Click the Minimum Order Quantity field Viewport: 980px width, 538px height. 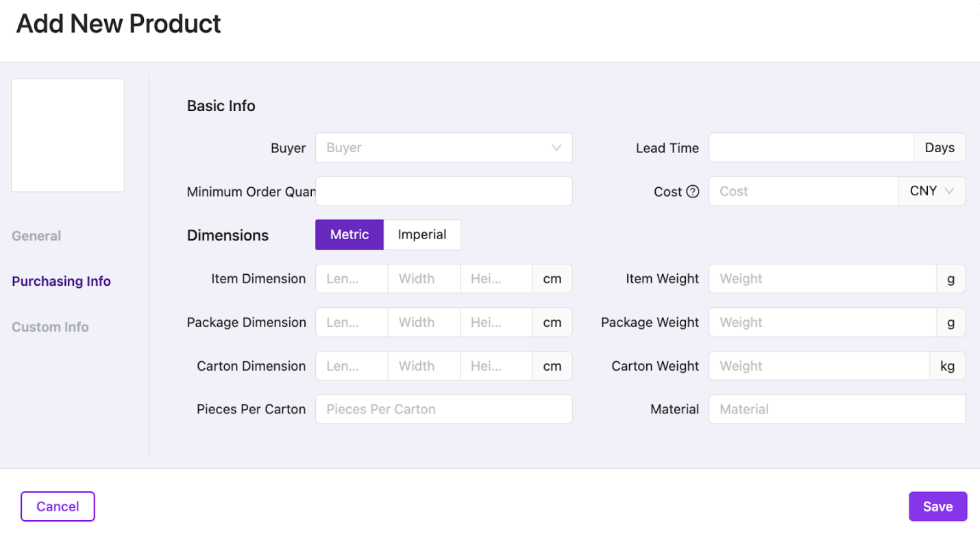(x=443, y=191)
